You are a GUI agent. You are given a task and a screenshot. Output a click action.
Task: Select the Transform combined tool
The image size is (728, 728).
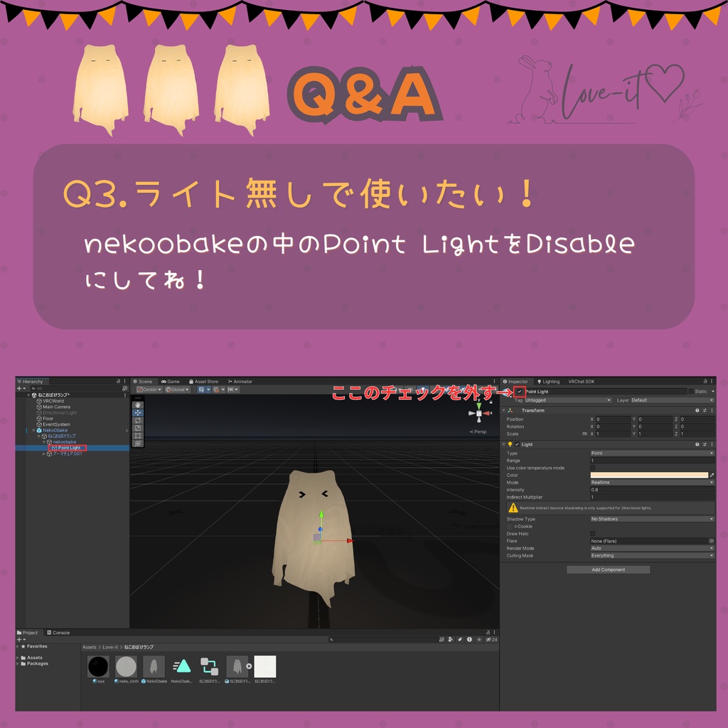[x=138, y=444]
